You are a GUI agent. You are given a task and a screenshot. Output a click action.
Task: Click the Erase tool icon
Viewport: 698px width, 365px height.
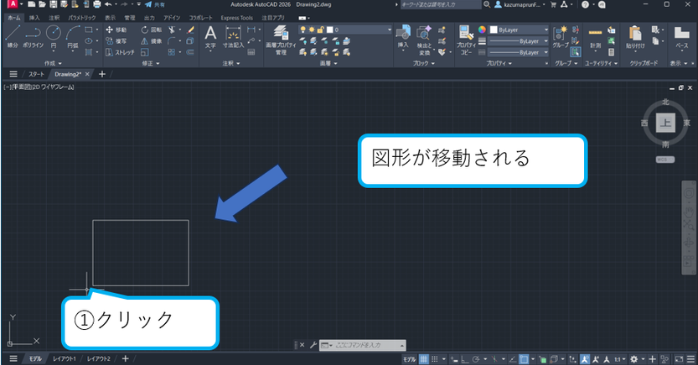tap(191, 30)
